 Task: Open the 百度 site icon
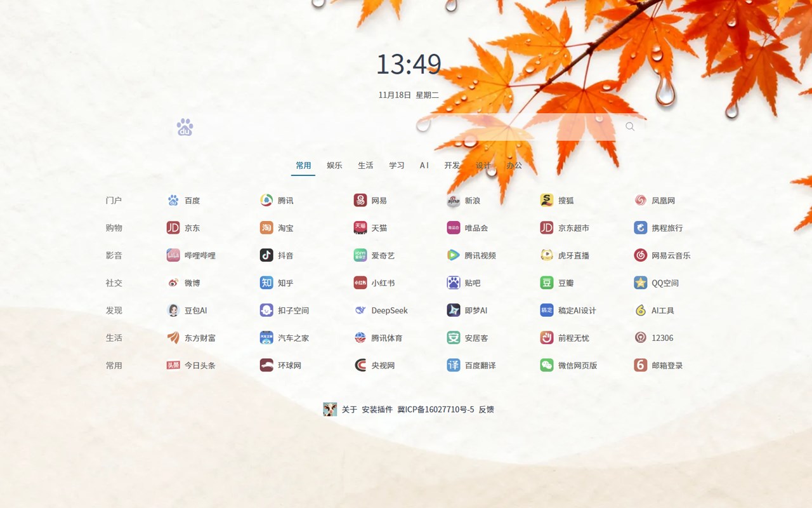[173, 200]
